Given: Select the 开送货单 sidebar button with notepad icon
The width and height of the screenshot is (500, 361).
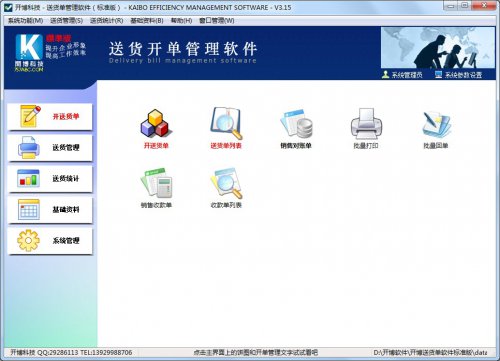Looking at the screenshot, I should (x=50, y=117).
